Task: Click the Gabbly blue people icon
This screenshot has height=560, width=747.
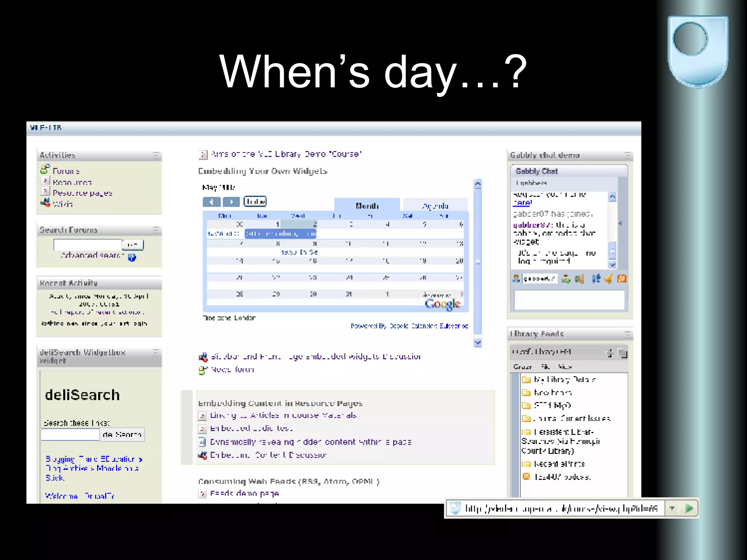Action: (x=596, y=279)
